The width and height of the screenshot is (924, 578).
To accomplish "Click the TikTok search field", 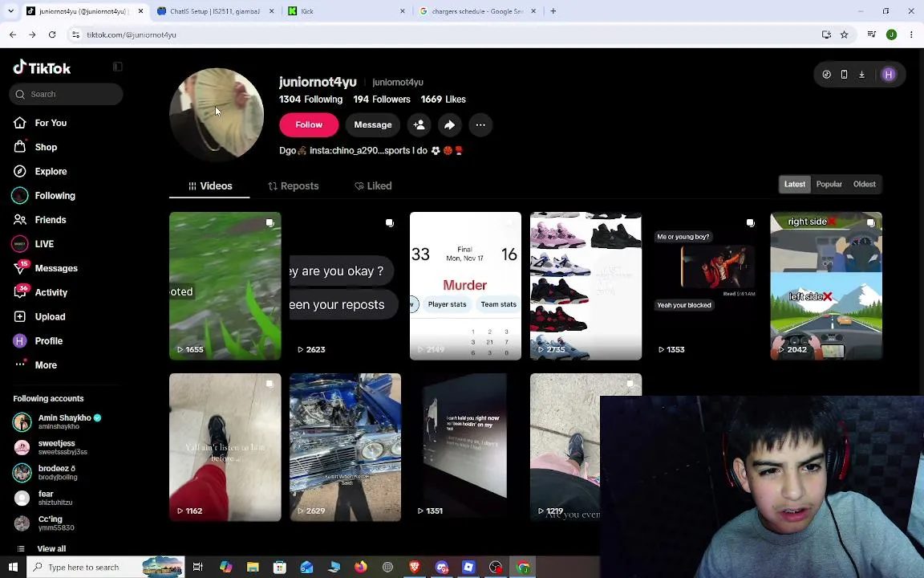I will (x=66, y=94).
